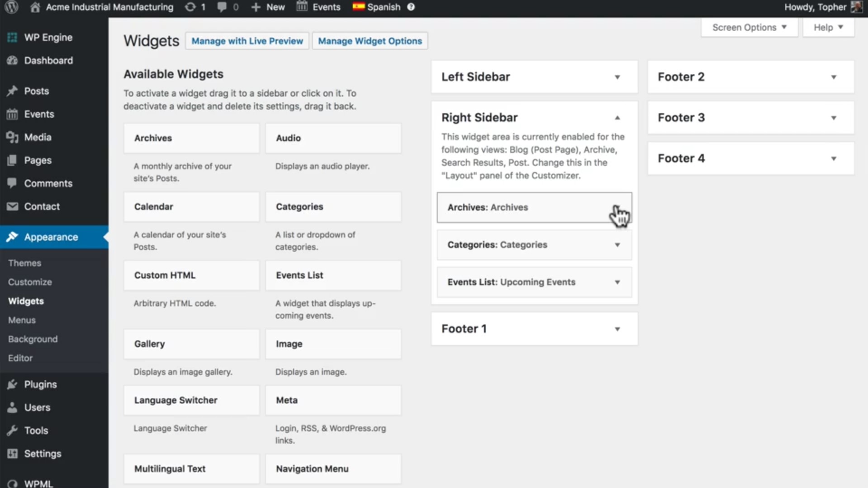Open site via Acme Industrial Manufacturing home icon
Image resolution: width=868 pixels, height=488 pixels.
click(35, 7)
